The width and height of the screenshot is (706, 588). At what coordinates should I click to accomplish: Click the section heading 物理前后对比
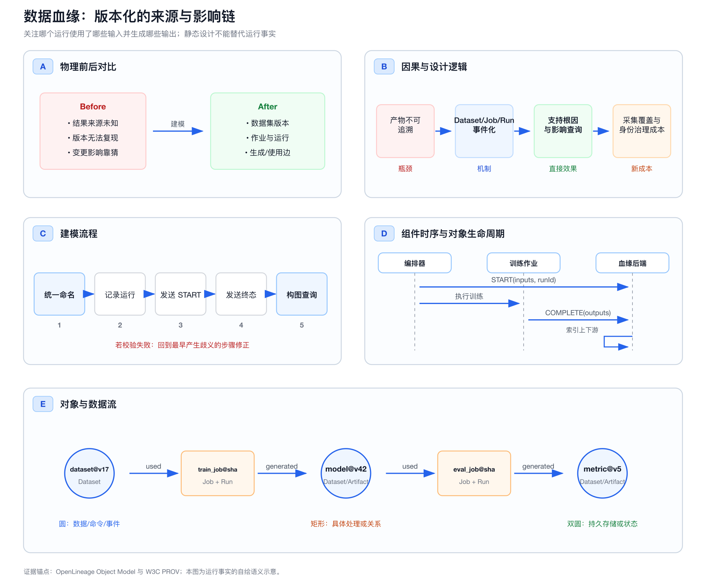click(88, 67)
